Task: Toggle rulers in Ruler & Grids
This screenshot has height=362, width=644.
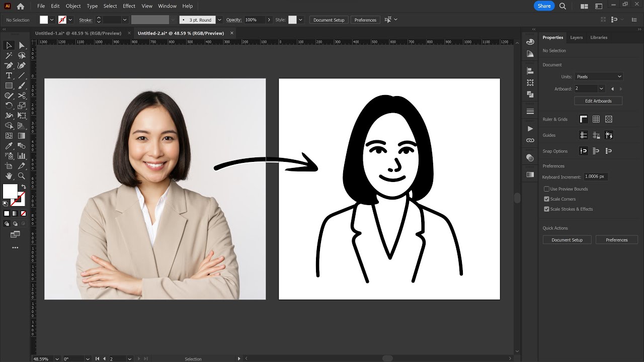Action: 583,119
